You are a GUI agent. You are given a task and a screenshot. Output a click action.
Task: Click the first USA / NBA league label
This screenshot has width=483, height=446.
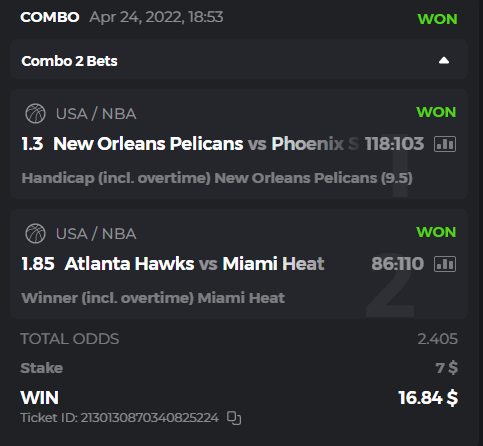coord(96,114)
